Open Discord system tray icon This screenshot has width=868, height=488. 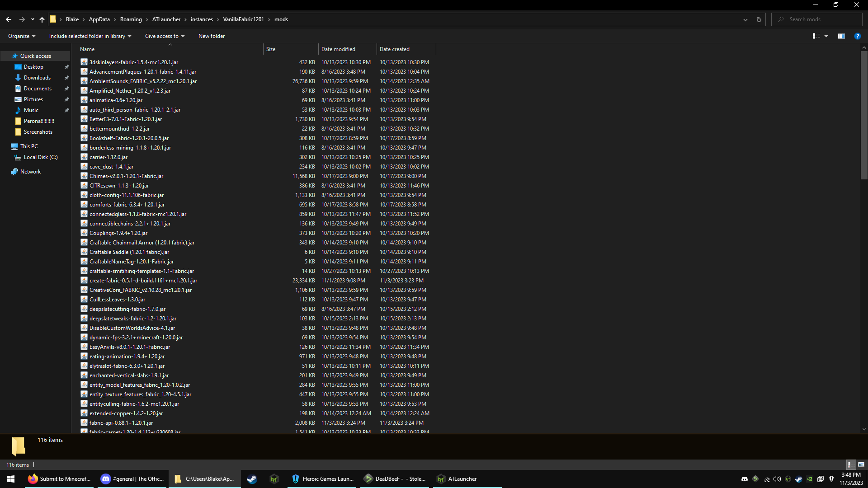coord(745,479)
